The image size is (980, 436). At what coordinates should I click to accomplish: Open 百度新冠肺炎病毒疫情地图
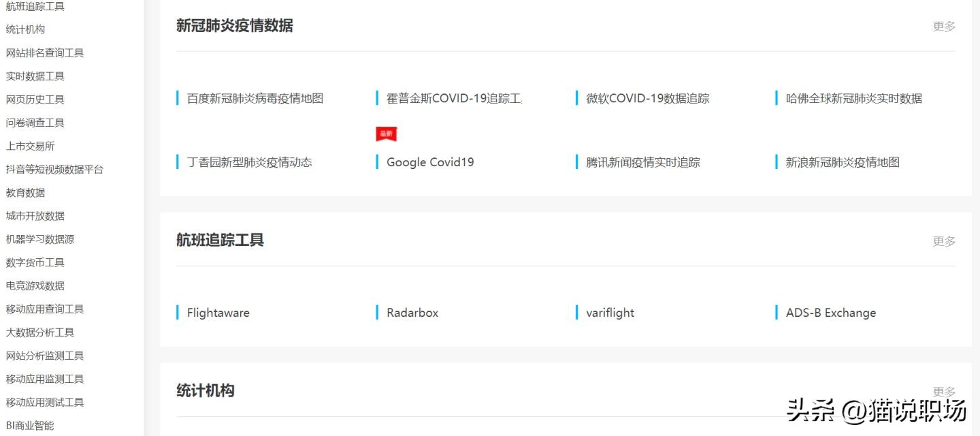pyautogui.click(x=255, y=97)
